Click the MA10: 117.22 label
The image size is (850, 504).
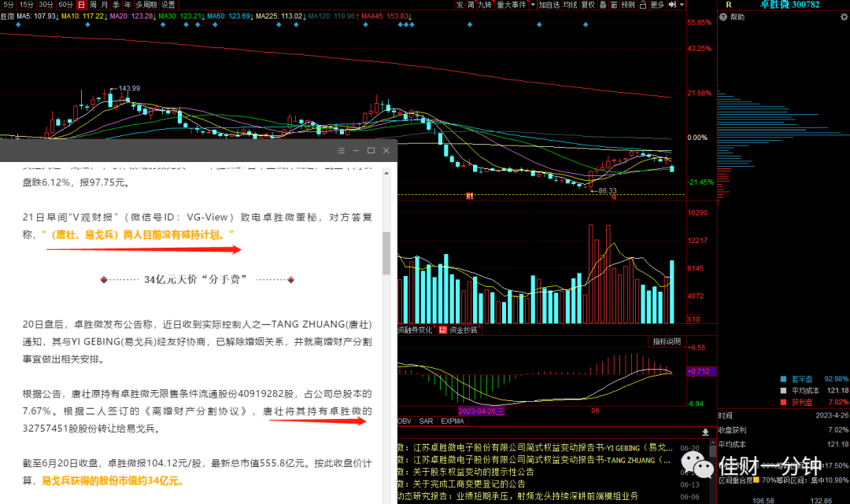pyautogui.click(x=83, y=17)
